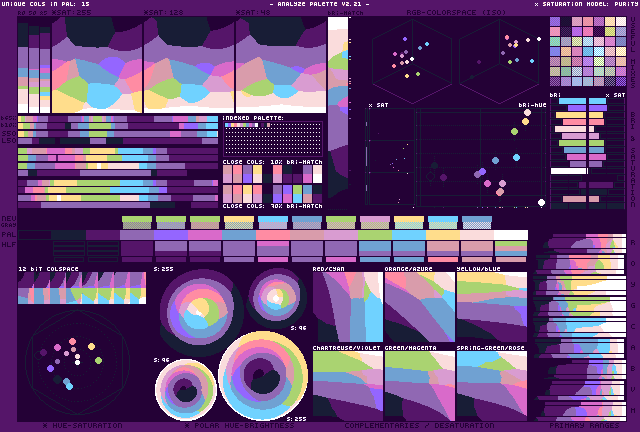Select the R strip in primary ranges
Viewport: 640px width, 432px height.
(x=580, y=243)
